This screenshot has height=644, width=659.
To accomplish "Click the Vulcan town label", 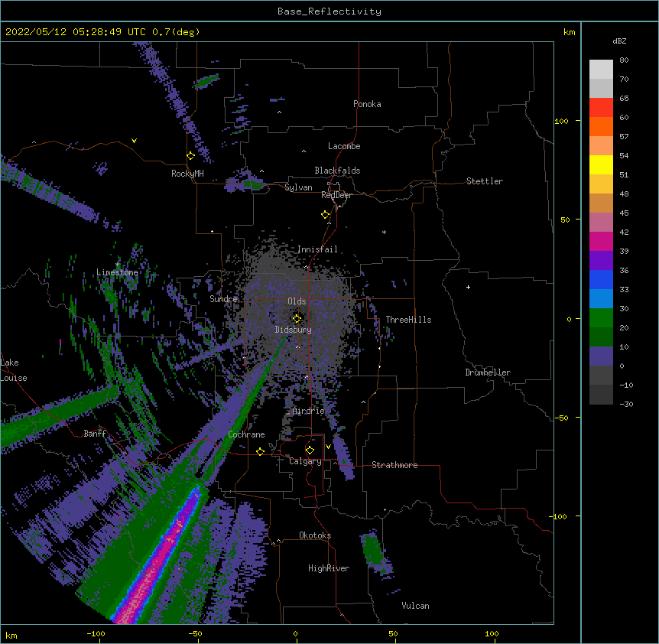I will [415, 606].
